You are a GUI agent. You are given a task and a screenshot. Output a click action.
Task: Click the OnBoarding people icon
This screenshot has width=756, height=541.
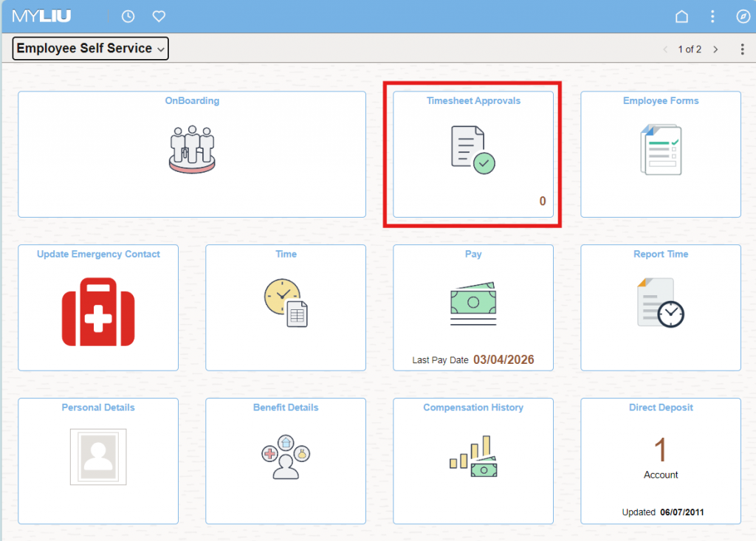coord(192,149)
